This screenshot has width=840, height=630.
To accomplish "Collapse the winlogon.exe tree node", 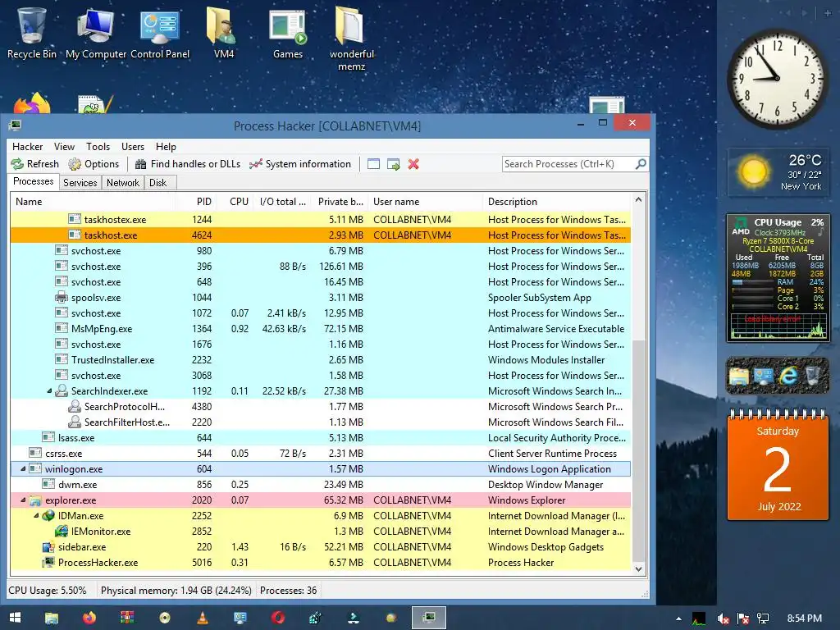I will tap(23, 468).
